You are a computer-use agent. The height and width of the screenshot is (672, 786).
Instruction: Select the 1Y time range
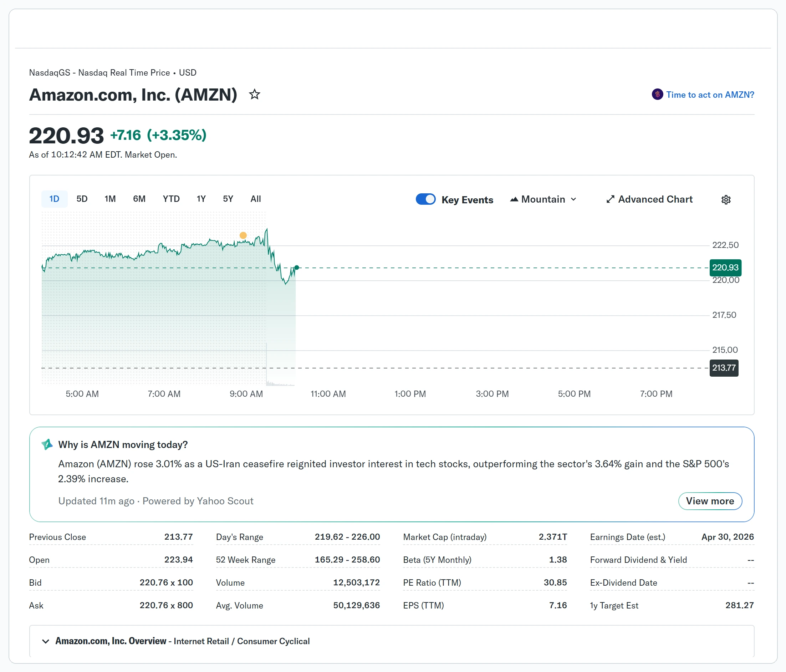(x=201, y=198)
